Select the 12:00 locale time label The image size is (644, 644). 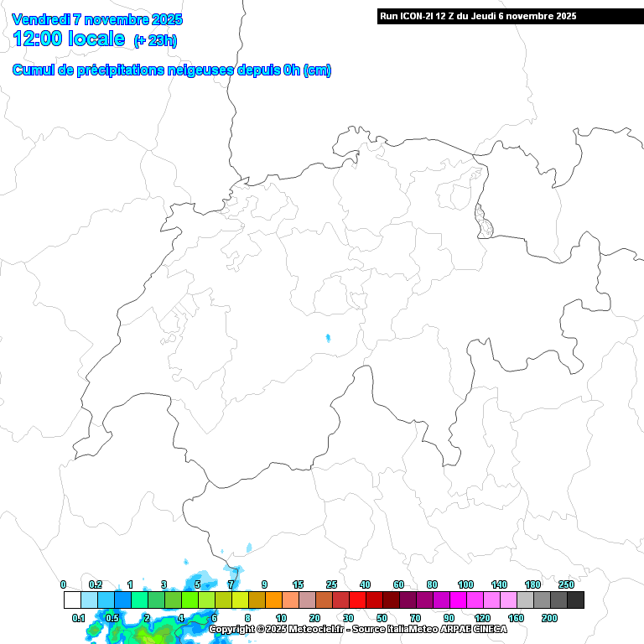[x=69, y=39]
